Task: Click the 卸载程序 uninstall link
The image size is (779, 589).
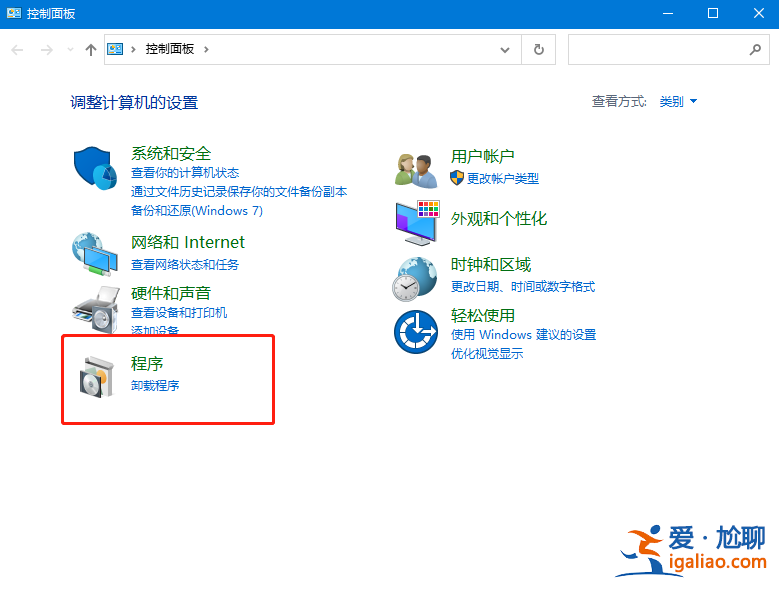Action: tap(155, 386)
